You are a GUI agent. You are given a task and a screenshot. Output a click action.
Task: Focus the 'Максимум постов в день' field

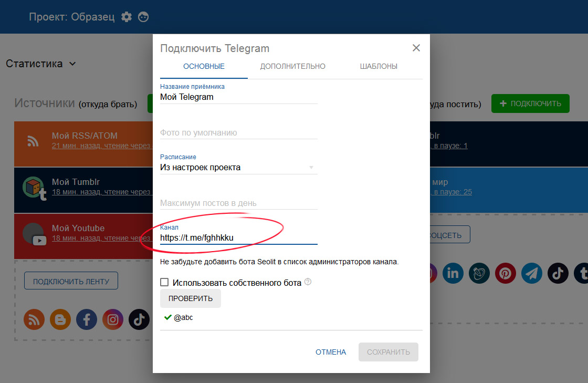(x=238, y=203)
